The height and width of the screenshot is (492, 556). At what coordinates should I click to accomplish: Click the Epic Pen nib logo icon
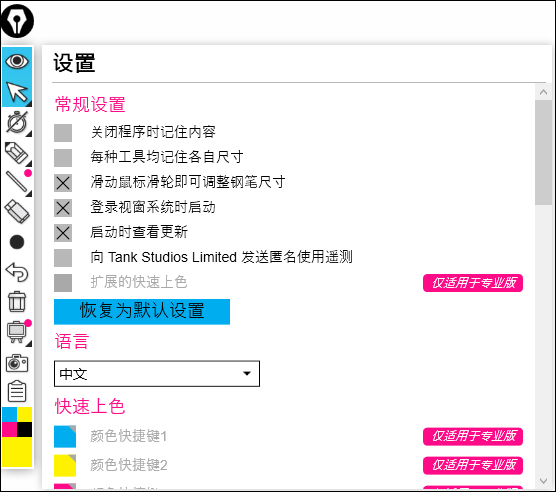point(17,21)
